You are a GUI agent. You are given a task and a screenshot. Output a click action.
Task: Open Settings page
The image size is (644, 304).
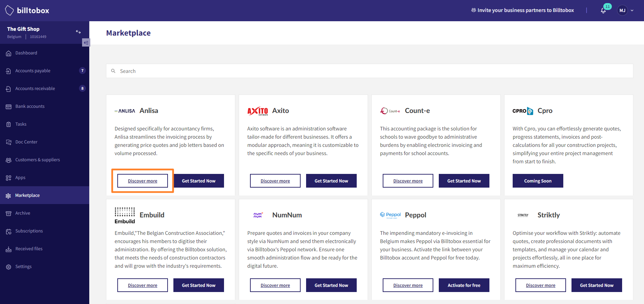point(24,266)
